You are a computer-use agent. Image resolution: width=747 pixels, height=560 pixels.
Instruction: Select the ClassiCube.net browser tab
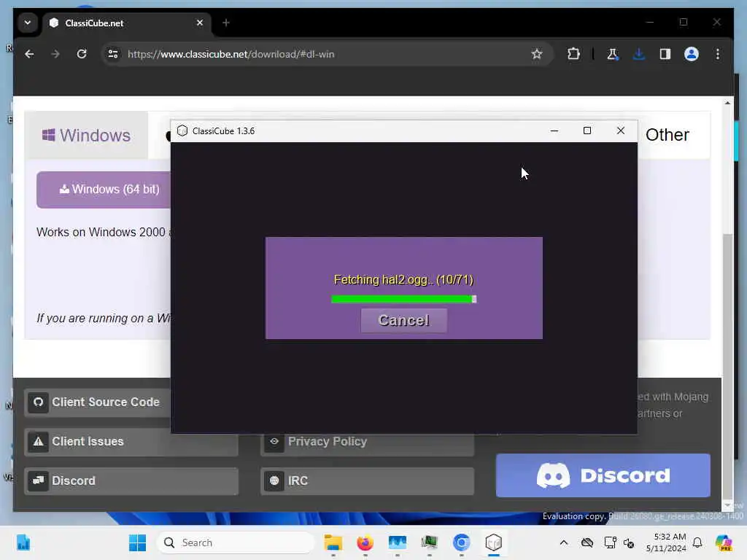pos(128,23)
